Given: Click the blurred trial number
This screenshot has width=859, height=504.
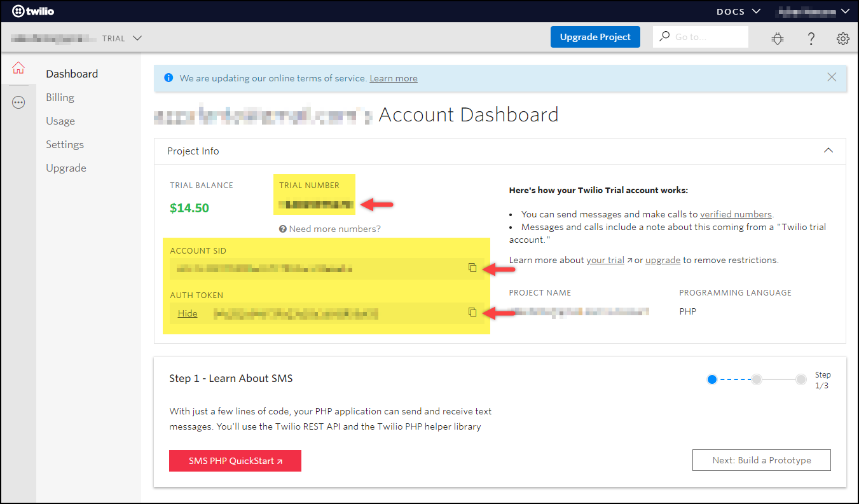Looking at the screenshot, I should [315, 205].
